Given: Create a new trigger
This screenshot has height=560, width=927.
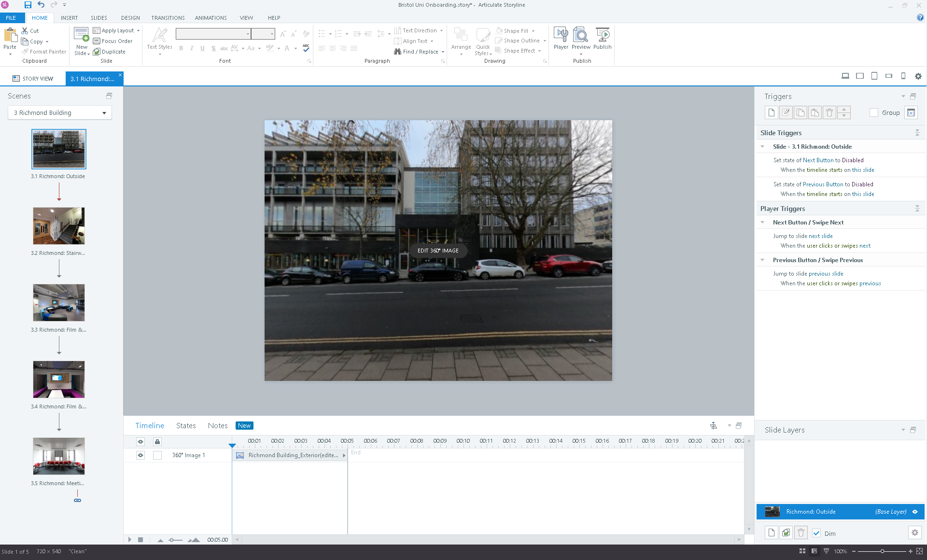Looking at the screenshot, I should pos(771,112).
